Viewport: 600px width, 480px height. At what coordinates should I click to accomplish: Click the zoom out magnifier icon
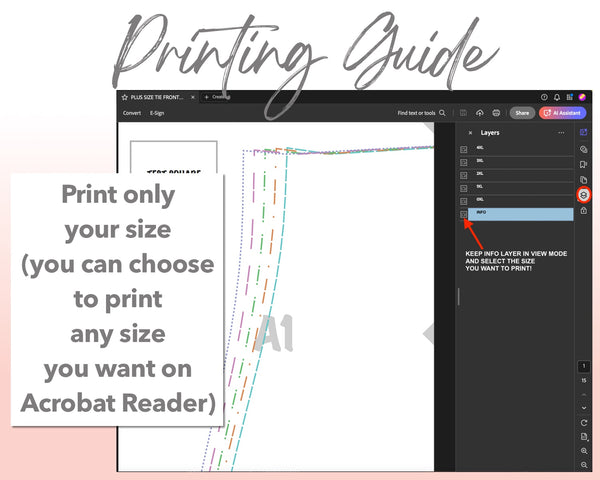pos(584,465)
